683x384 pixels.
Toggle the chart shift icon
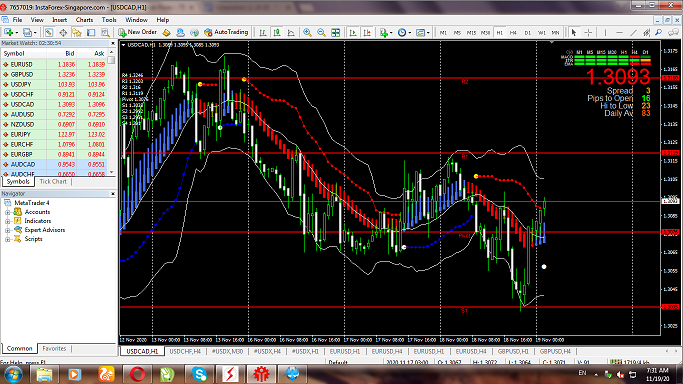click(x=367, y=32)
